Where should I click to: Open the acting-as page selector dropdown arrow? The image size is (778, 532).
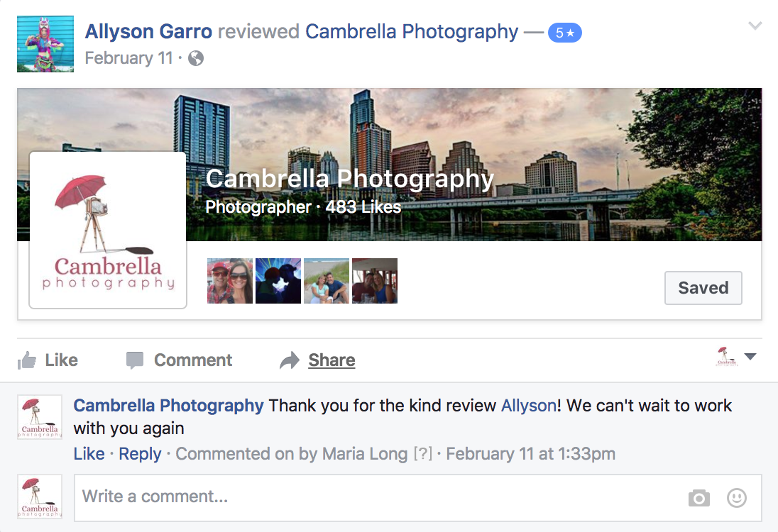tap(750, 357)
